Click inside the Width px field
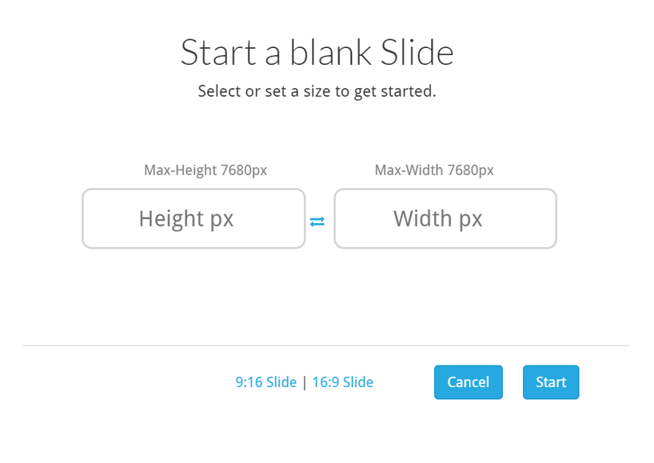The width and height of the screenshot is (654, 463). tap(445, 218)
